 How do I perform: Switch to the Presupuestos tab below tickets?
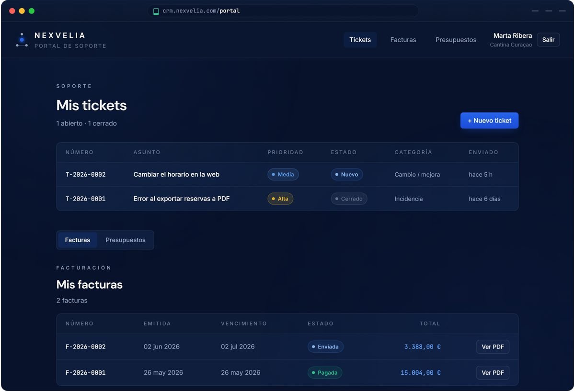pyautogui.click(x=126, y=240)
